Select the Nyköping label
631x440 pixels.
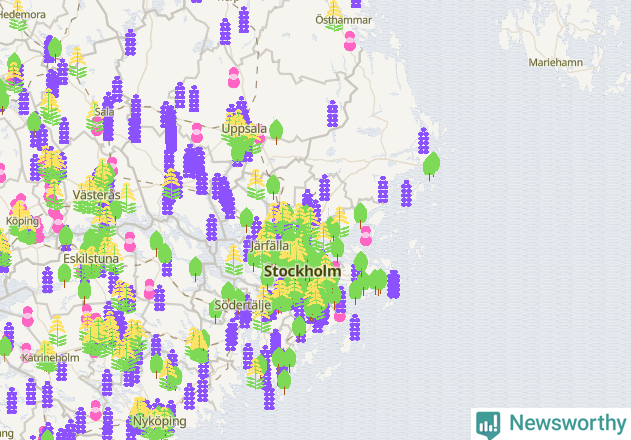(159, 421)
